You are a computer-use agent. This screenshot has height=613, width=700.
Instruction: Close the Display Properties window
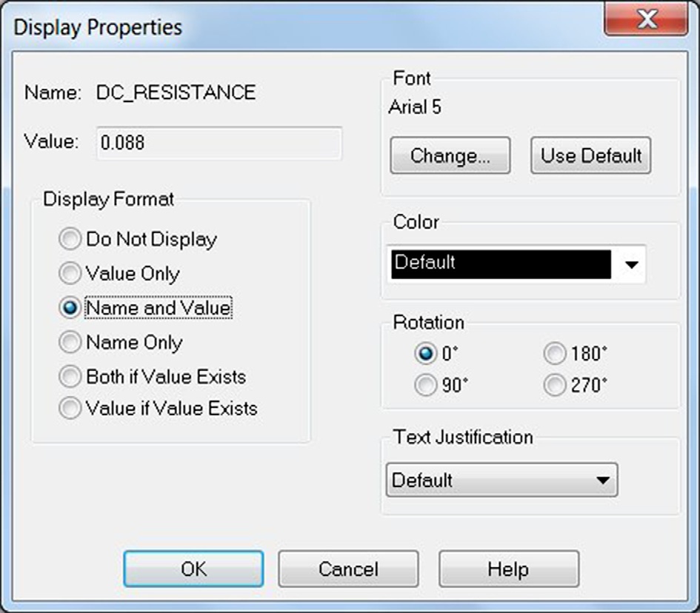[646, 21]
